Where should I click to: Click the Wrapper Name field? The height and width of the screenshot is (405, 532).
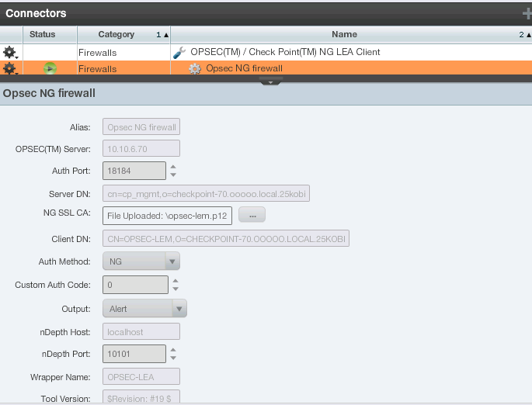pyautogui.click(x=141, y=376)
